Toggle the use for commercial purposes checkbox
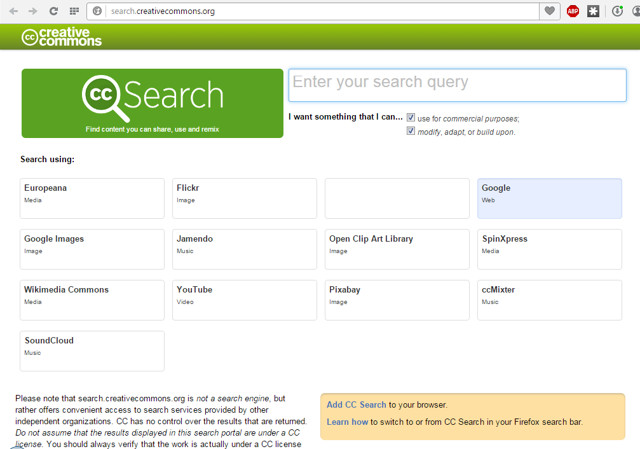Image resolution: width=640 pixels, height=449 pixels. (411, 118)
